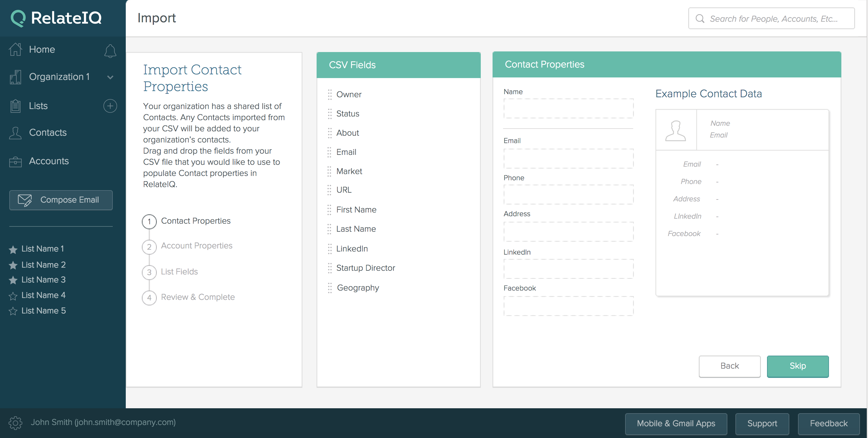
Task: Open the notifications bell icon
Action: tap(110, 51)
